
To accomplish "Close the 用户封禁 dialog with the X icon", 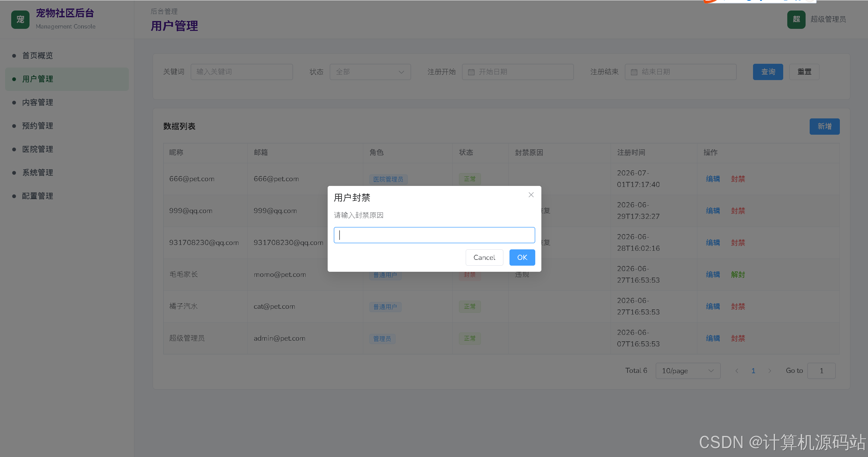I will pos(531,195).
